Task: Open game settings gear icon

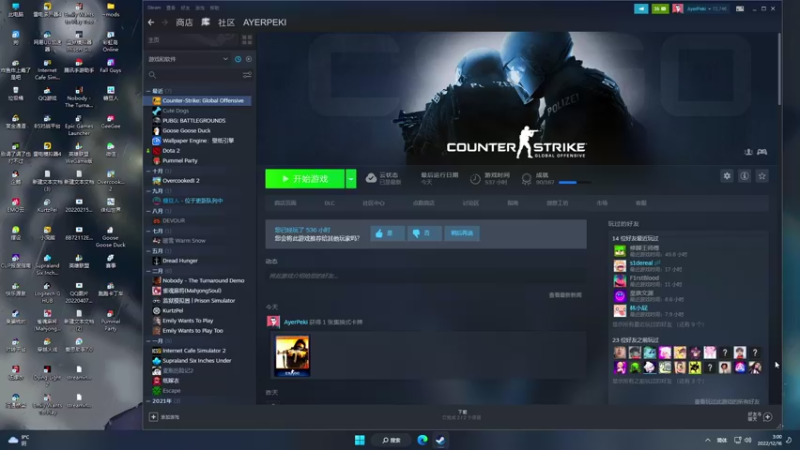Action: [727, 176]
